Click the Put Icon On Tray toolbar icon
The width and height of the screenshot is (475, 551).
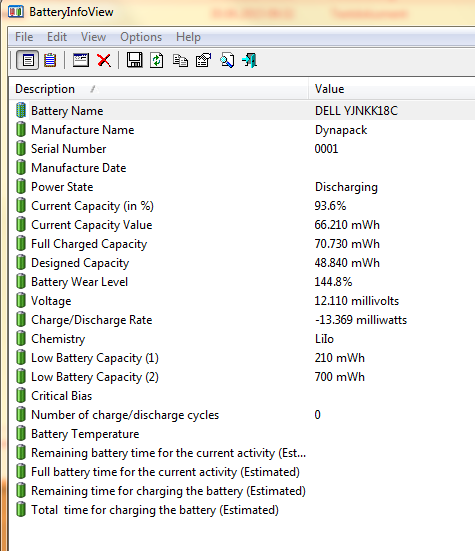coord(81,60)
